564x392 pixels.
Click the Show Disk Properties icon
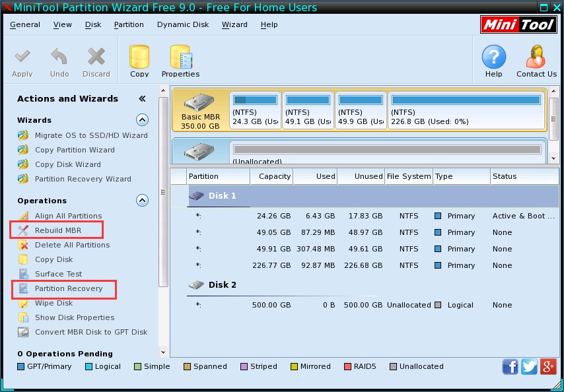tap(23, 317)
